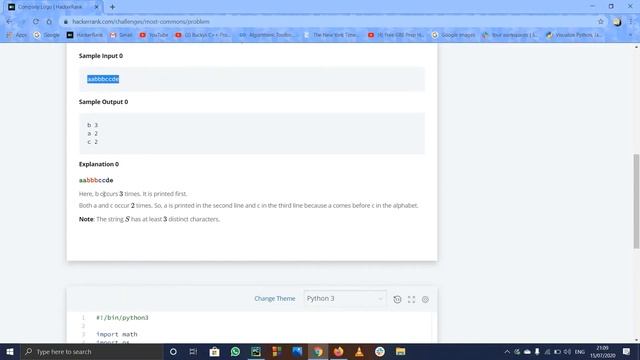Click the address bar URL
The height and width of the screenshot is (360, 640).
(141, 22)
